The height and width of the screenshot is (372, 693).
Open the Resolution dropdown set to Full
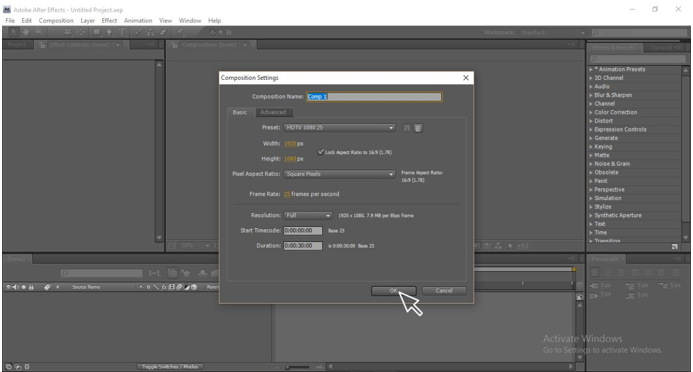[308, 216]
